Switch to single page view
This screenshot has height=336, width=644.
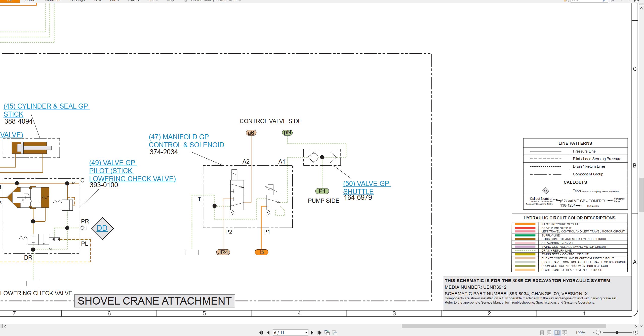pos(542,332)
